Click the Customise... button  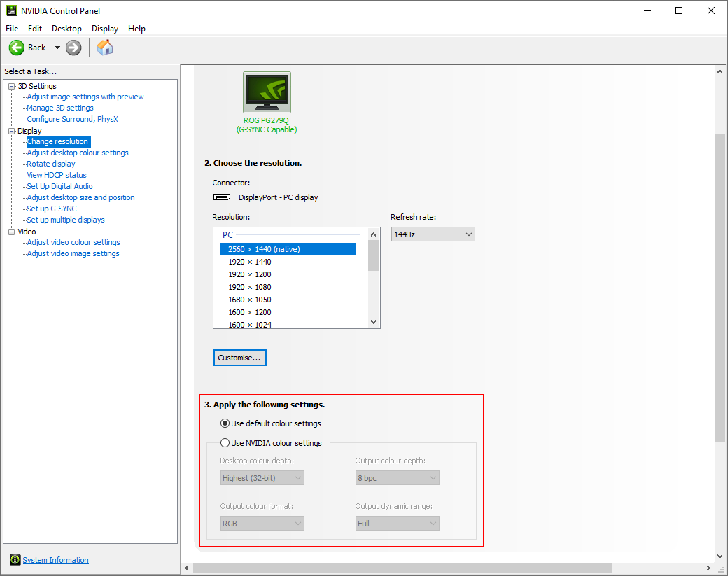tap(239, 358)
